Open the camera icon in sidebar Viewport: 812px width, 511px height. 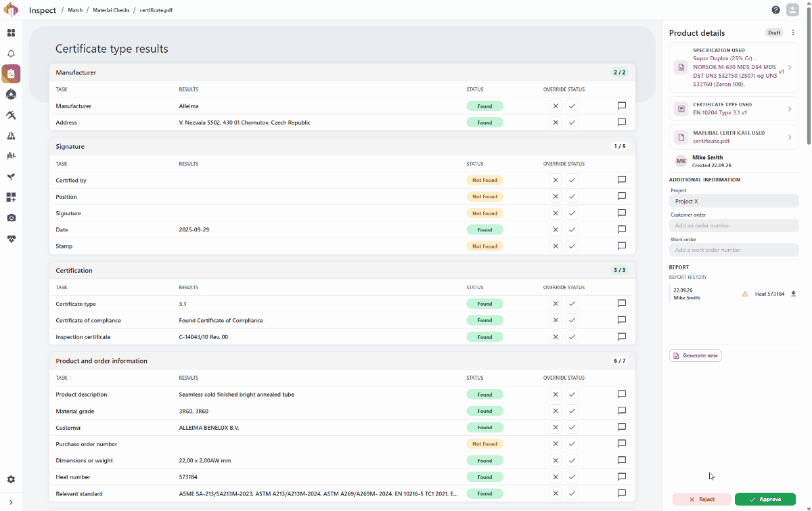[11, 218]
